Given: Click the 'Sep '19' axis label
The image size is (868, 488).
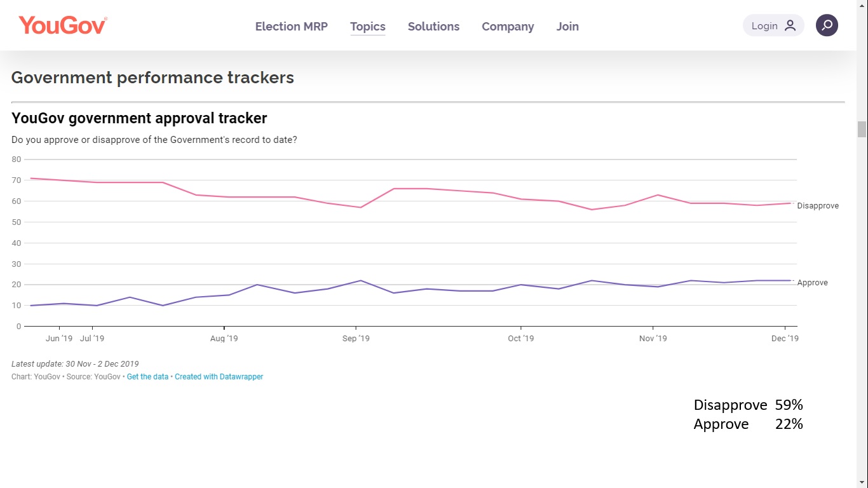Looking at the screenshot, I should tap(356, 339).
